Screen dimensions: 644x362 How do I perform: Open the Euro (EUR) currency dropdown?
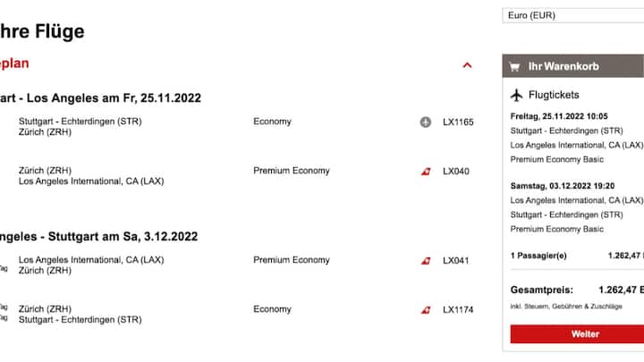coord(573,15)
